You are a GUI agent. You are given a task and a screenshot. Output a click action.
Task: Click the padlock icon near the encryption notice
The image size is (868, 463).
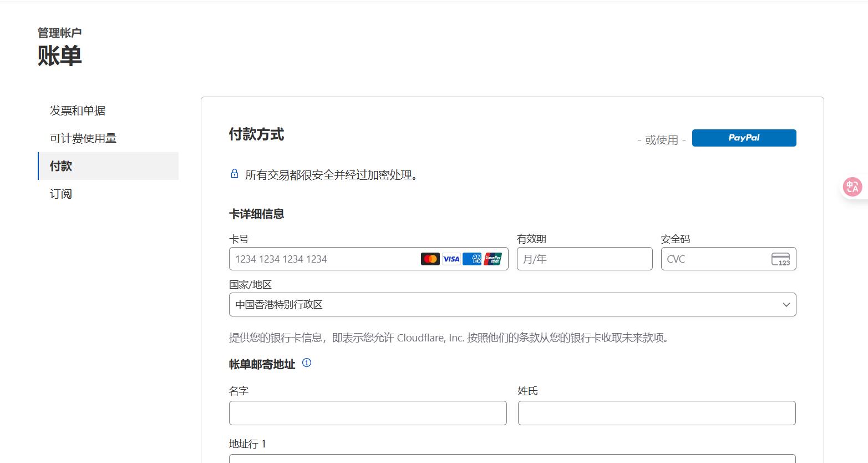click(234, 173)
